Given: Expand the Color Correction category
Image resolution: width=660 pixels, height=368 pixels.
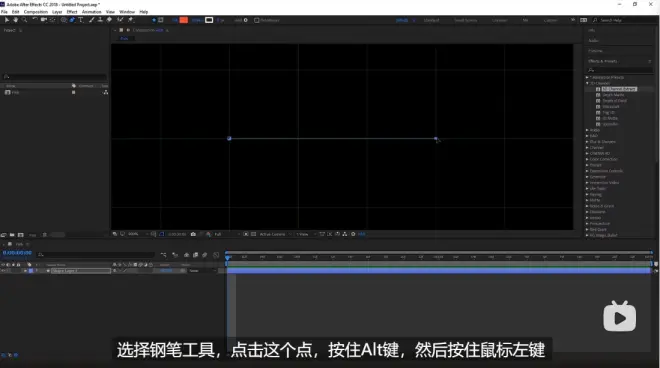Looking at the screenshot, I should coord(587,159).
